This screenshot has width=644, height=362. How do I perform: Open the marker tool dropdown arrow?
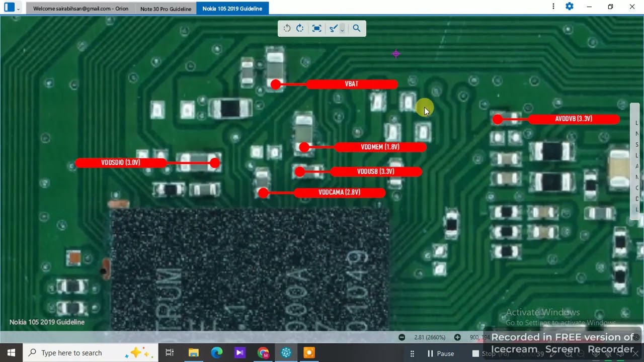[x=342, y=29]
